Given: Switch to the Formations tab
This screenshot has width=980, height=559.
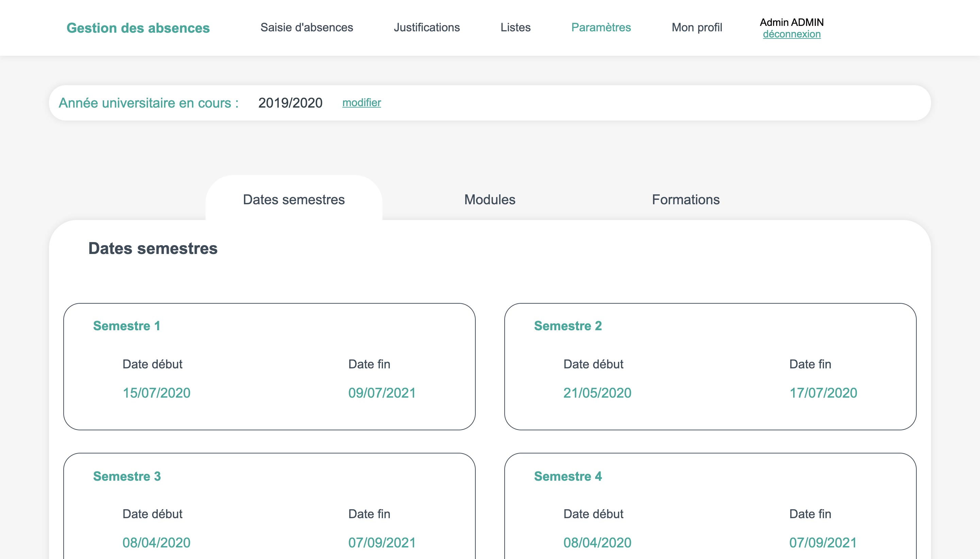Looking at the screenshot, I should click(x=686, y=200).
